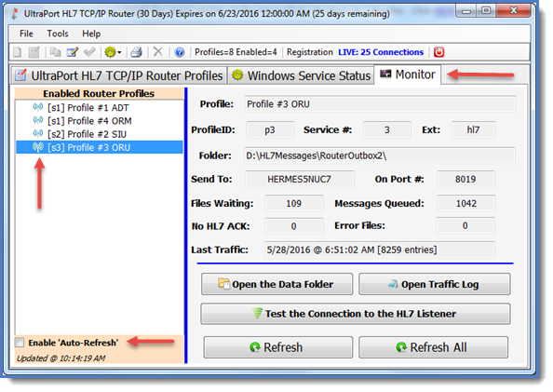Click Test the Connection to the HL7 Listener
The height and width of the screenshot is (392, 553).
tap(355, 314)
